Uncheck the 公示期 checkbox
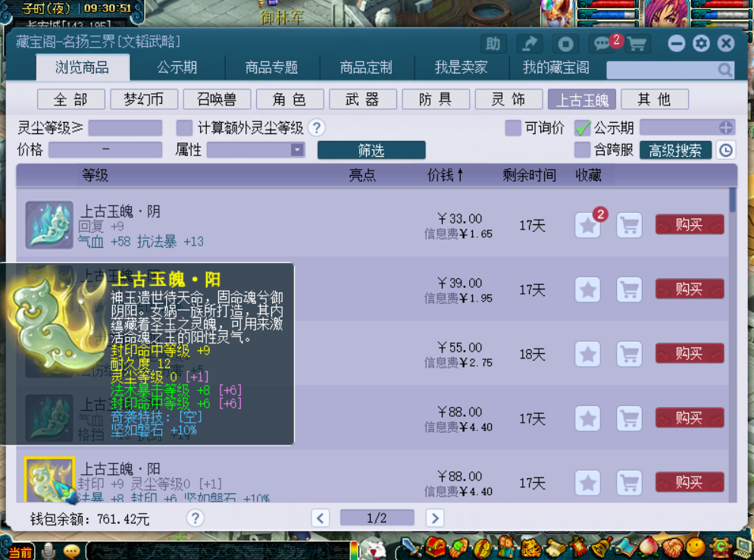This screenshot has height=560, width=754. click(x=582, y=127)
